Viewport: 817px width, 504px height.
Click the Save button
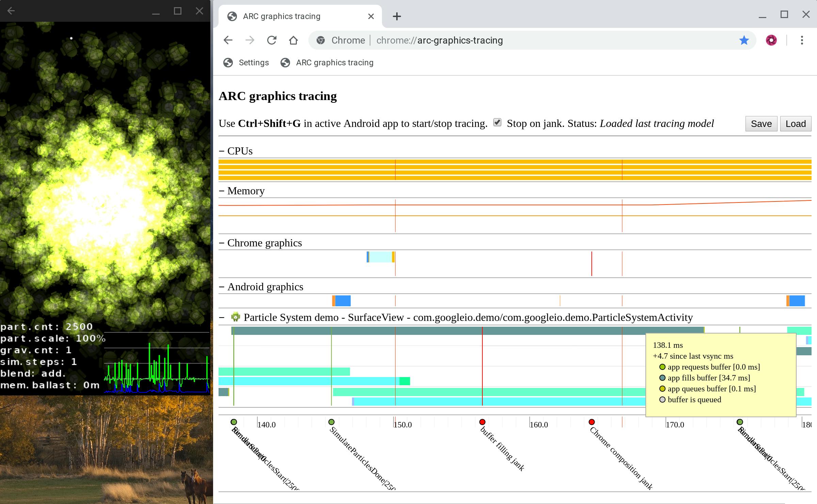pyautogui.click(x=761, y=124)
